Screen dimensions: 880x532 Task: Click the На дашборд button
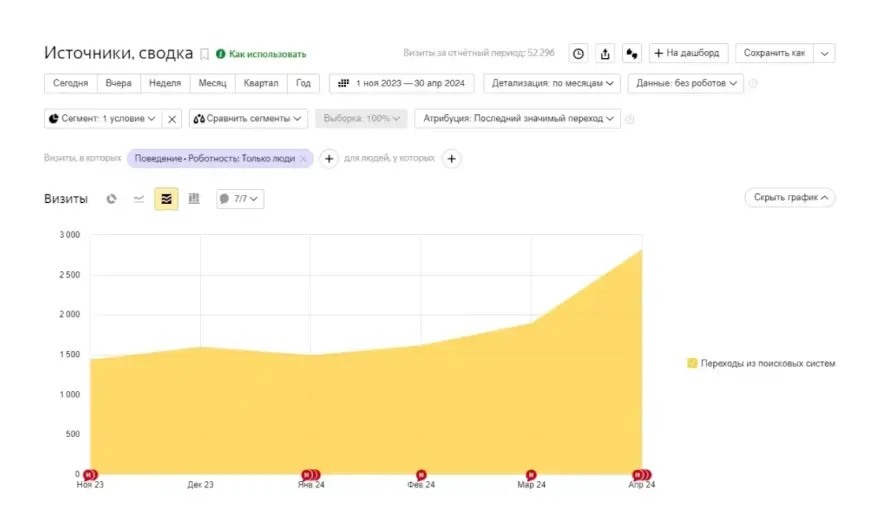tap(688, 53)
